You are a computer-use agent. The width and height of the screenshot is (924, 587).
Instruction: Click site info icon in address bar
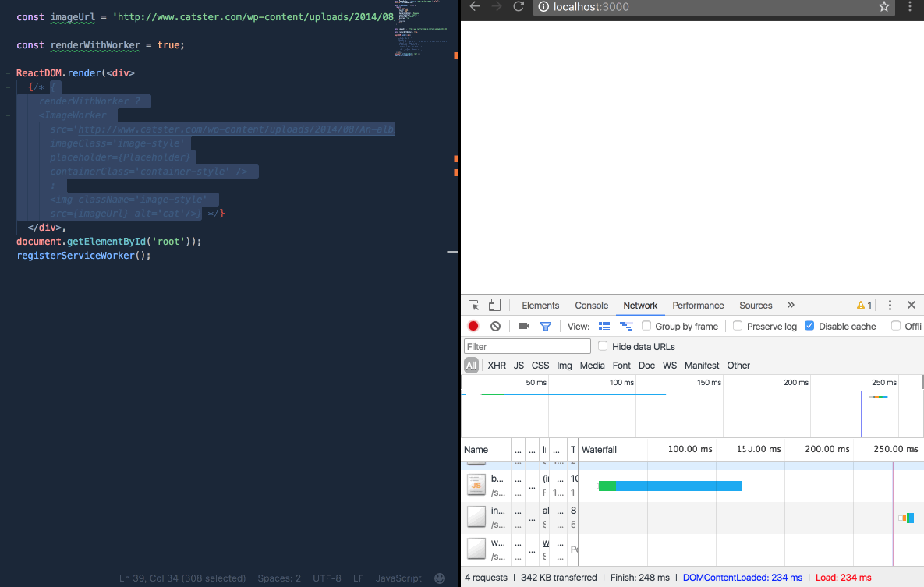pyautogui.click(x=543, y=6)
